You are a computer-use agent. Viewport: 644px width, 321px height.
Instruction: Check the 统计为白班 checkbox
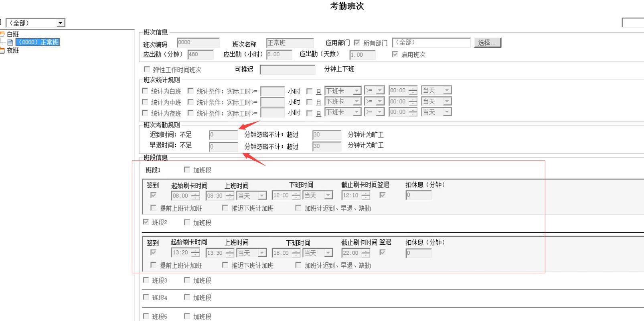pos(145,91)
